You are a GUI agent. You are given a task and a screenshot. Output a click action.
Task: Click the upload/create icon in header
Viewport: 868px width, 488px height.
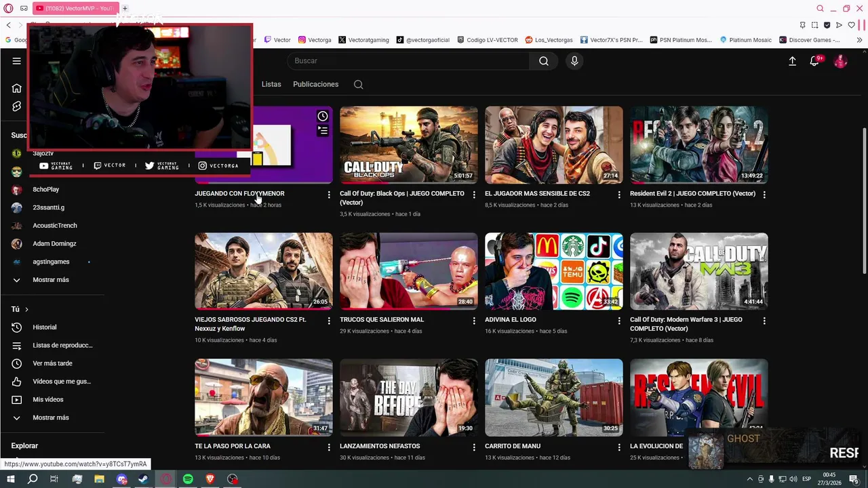(x=792, y=61)
